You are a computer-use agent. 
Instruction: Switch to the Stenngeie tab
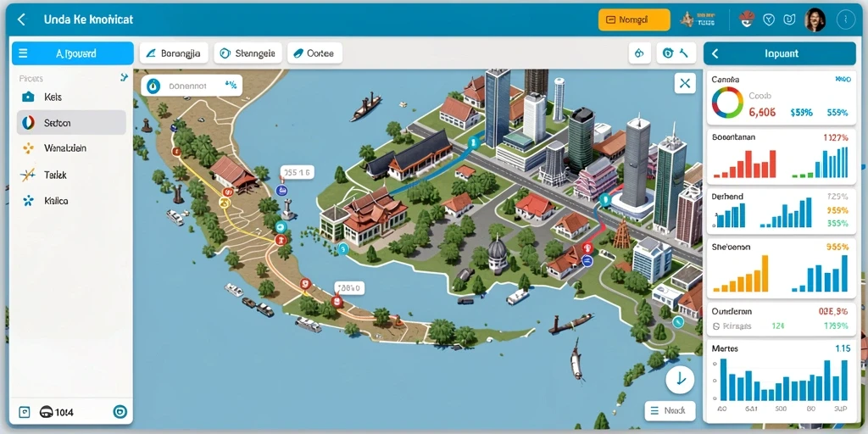[248, 53]
